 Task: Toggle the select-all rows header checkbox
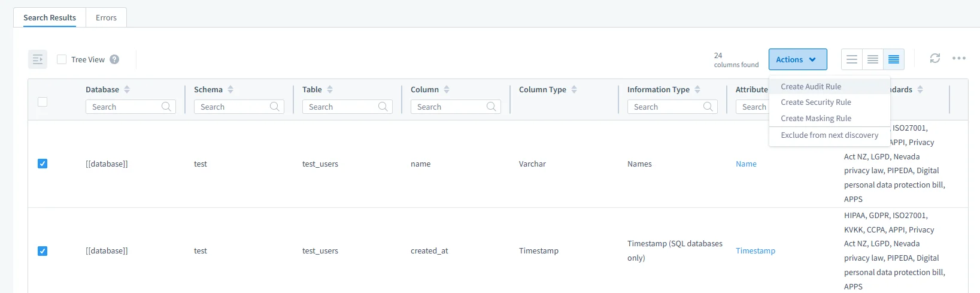point(43,102)
